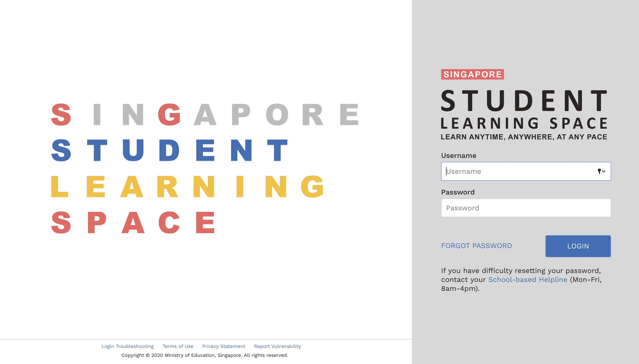Open the Report Vulnerability link
639x364 pixels.
pos(278,346)
